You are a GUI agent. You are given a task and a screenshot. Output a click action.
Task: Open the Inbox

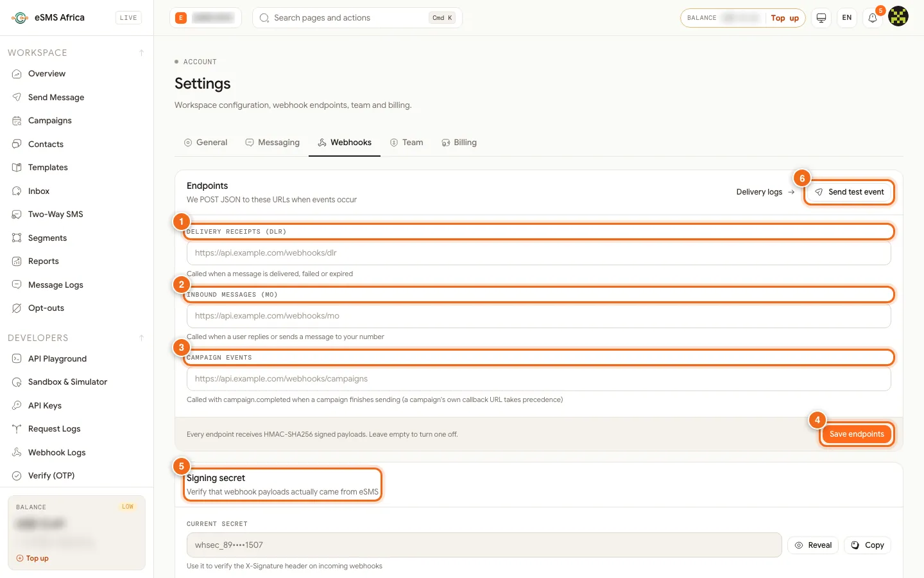(76, 191)
